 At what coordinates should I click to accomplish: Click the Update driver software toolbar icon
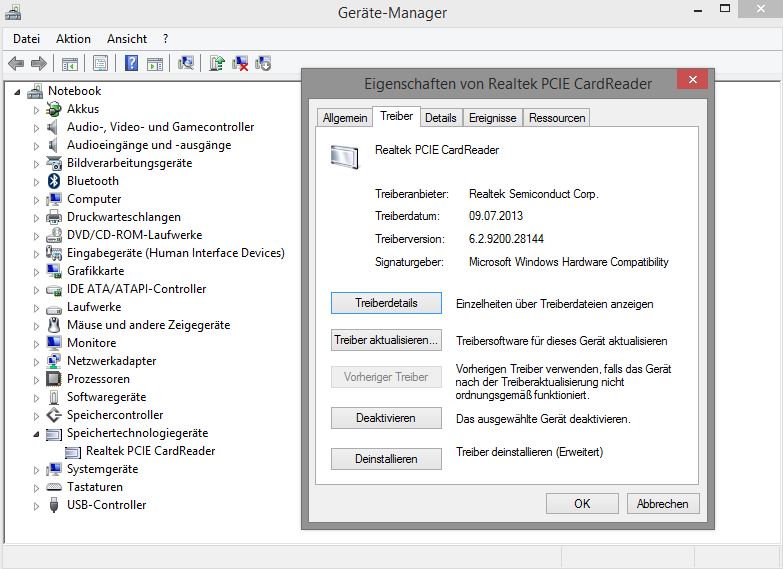click(217, 63)
